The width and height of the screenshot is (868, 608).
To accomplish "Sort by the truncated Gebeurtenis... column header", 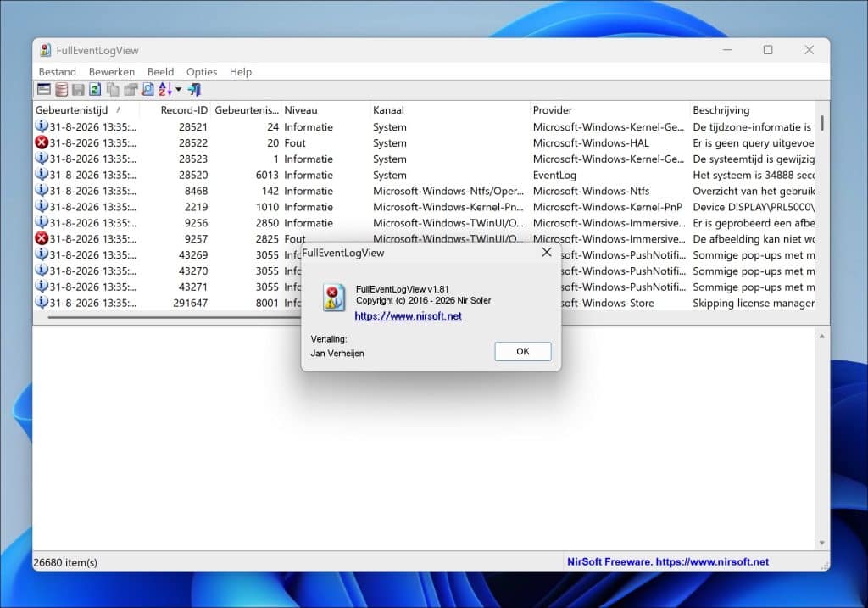I will (x=247, y=110).
